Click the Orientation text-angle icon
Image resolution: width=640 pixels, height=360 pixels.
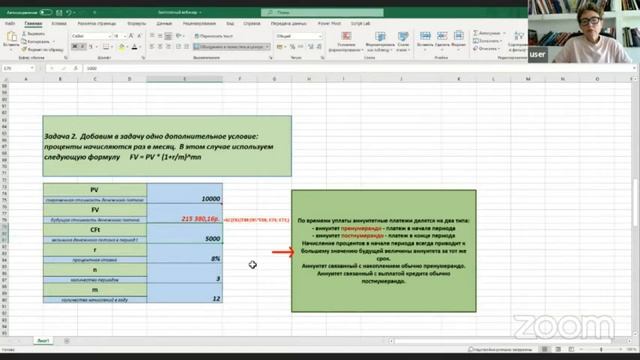coord(179,36)
